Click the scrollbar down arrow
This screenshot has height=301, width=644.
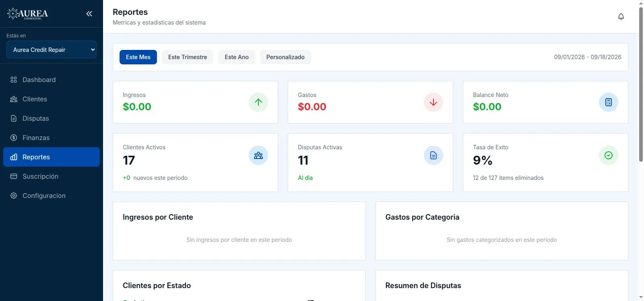[641, 297]
